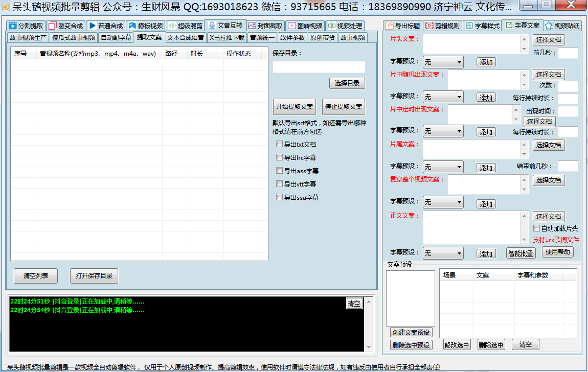The height and width of the screenshot is (372, 588).
Task: Click 修改选中 button
Action: click(x=457, y=345)
